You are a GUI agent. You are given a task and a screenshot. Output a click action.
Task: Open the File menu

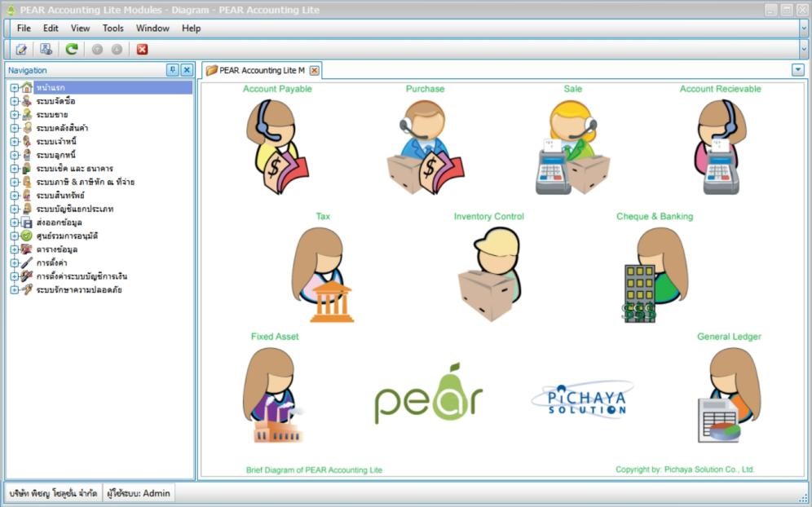click(x=24, y=29)
